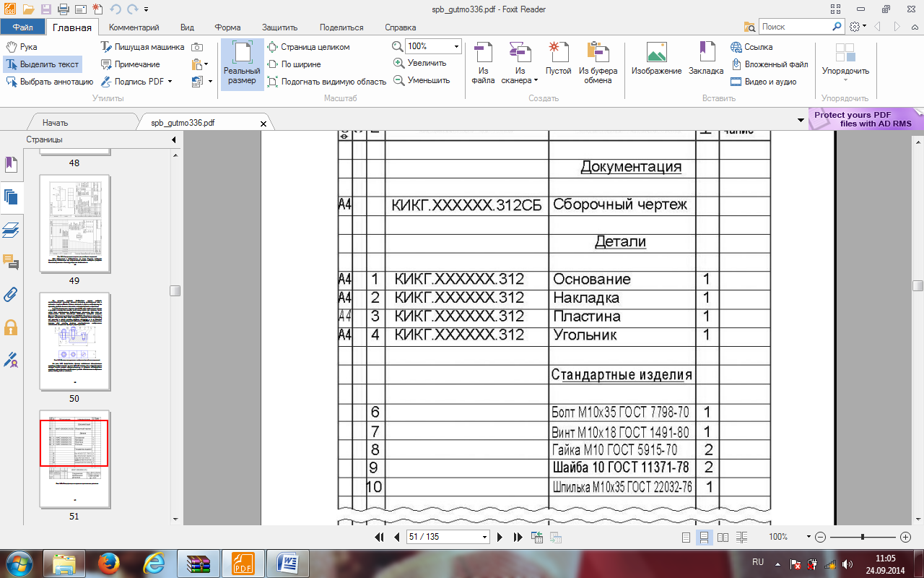Collapse the Страницы panel arrow

[174, 139]
